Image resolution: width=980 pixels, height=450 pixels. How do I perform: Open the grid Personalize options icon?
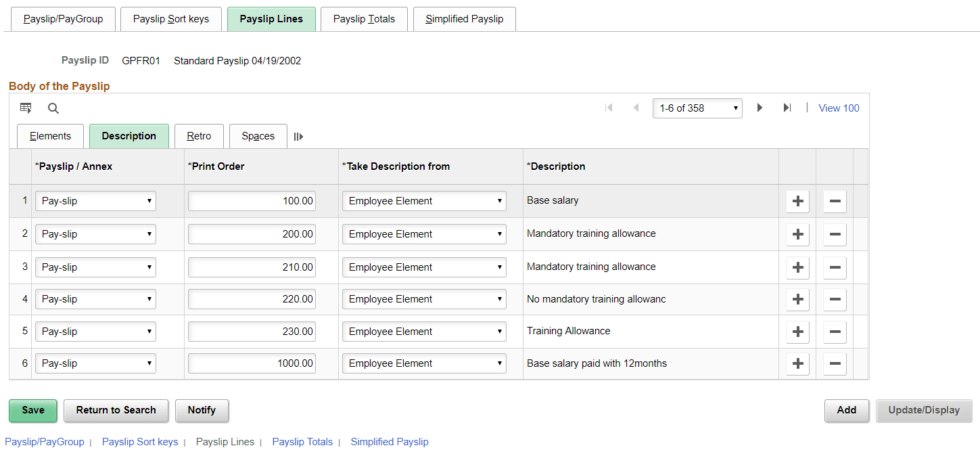[x=26, y=108]
